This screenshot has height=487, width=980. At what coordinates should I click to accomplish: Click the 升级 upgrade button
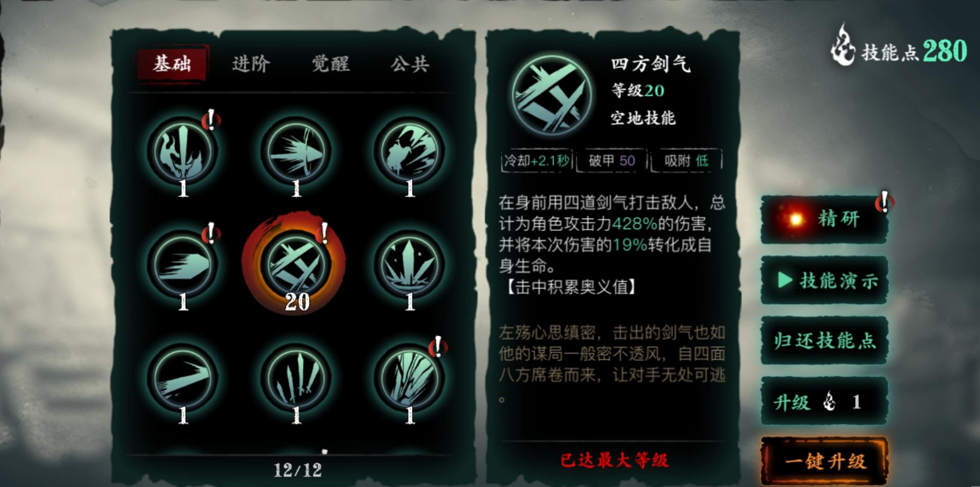(824, 402)
